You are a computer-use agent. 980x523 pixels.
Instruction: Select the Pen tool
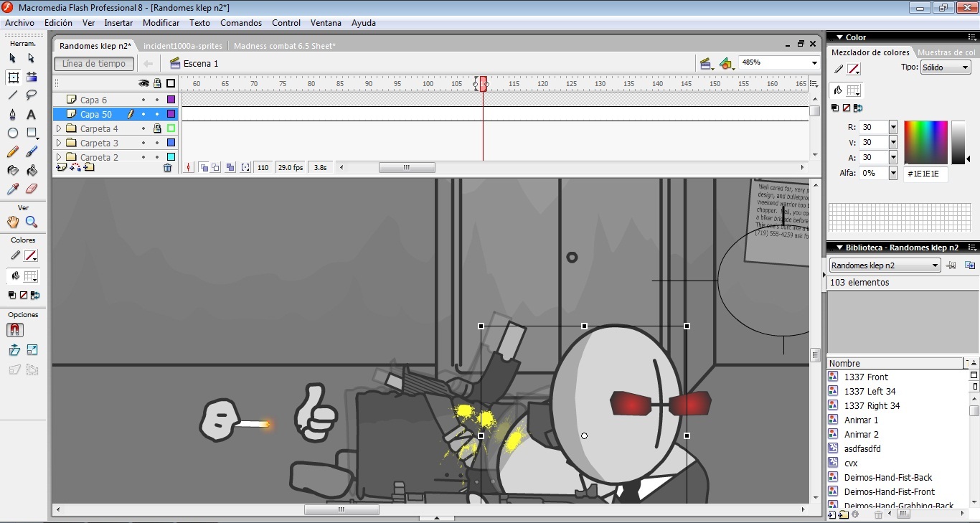click(13, 115)
